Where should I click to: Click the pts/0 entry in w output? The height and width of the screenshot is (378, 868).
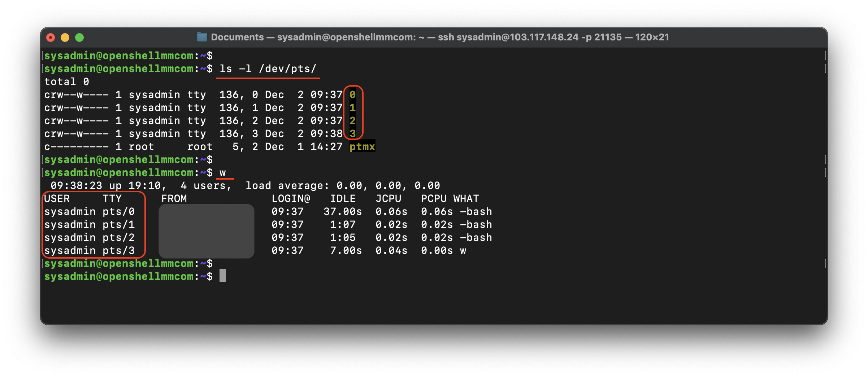coord(118,211)
